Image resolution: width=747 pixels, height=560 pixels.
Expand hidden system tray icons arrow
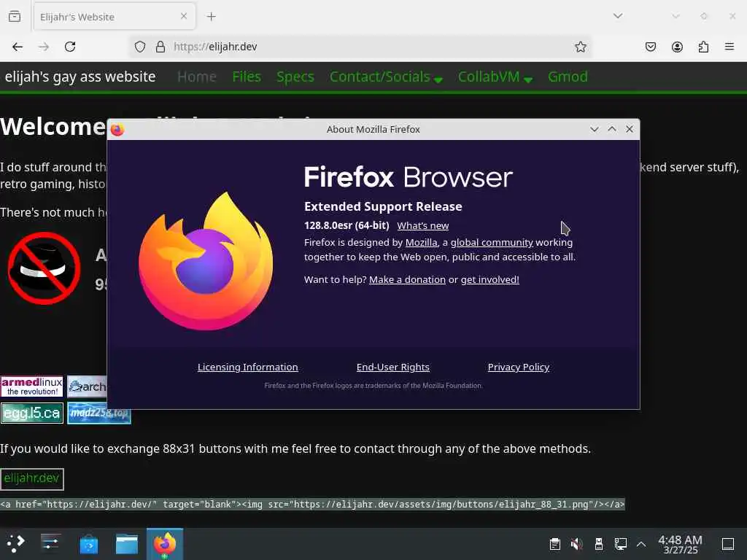(x=641, y=544)
